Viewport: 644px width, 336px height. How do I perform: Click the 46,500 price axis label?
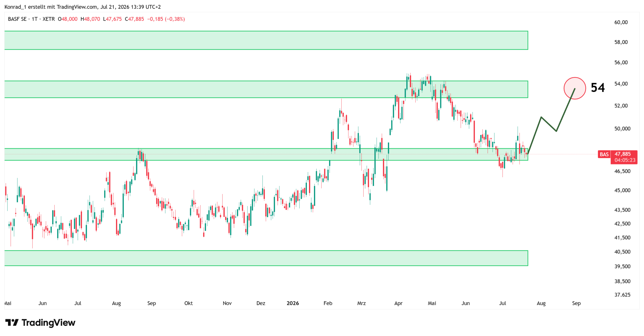pyautogui.click(x=622, y=171)
